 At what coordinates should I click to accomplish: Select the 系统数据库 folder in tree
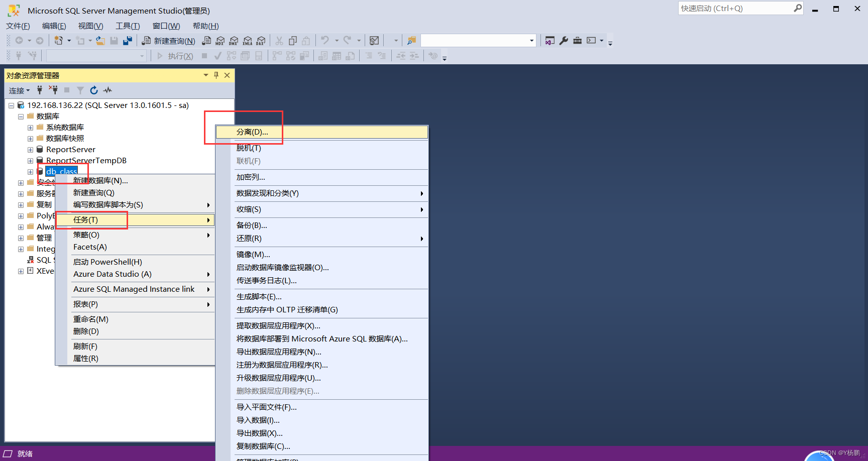[x=65, y=128]
